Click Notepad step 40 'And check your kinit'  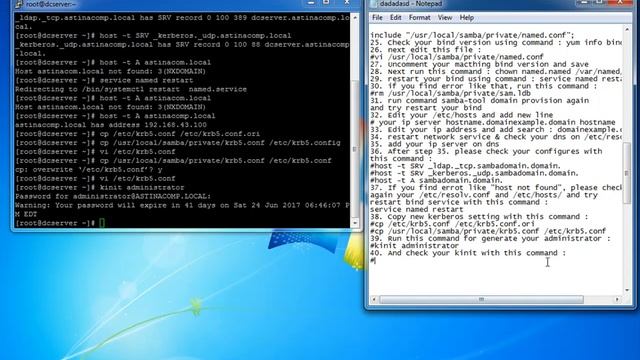[468, 253]
